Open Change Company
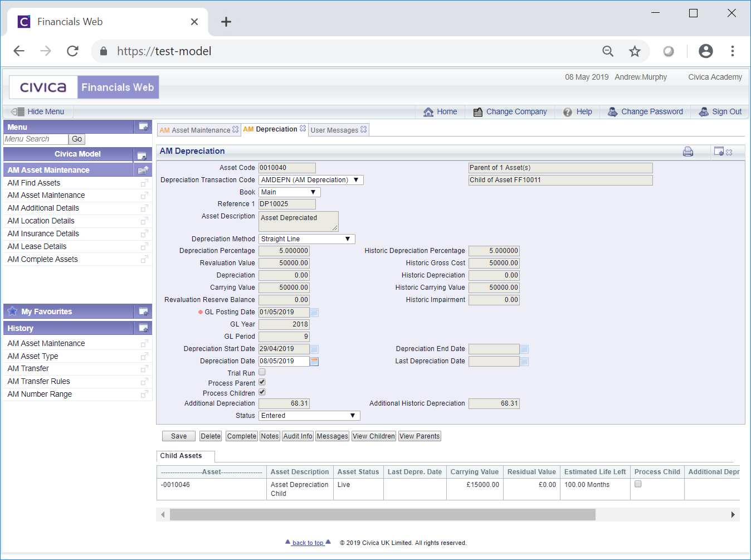This screenshot has width=751, height=560. coord(510,112)
